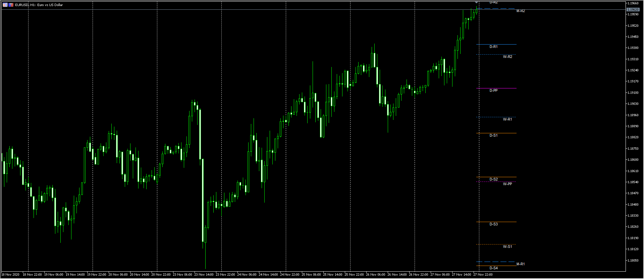
Task: Click the orange D-S3 support line
Action: click(496, 222)
